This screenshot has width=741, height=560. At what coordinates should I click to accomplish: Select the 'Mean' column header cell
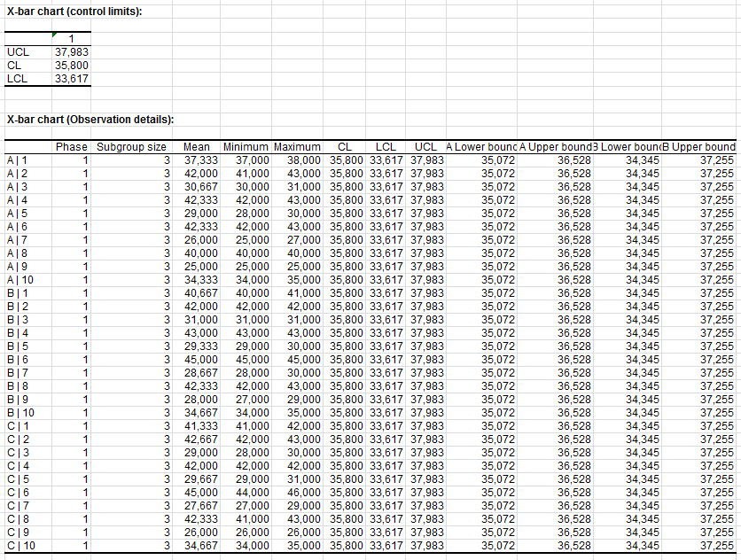196,146
